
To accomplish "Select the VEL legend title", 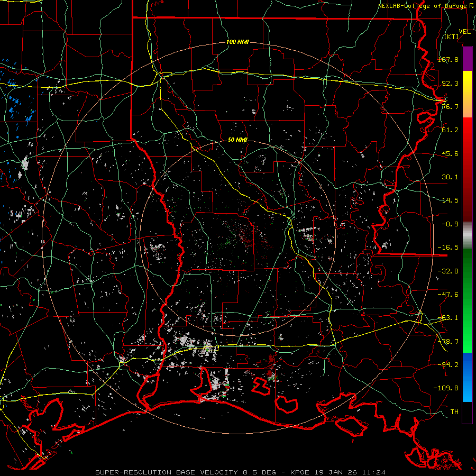I will 464,32.
